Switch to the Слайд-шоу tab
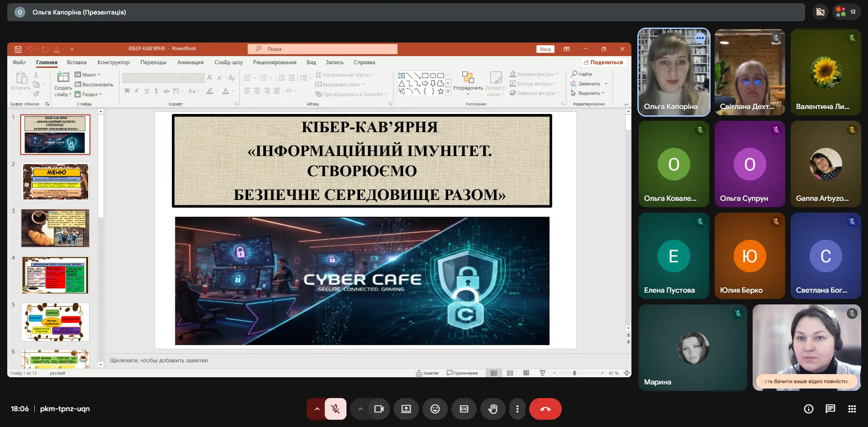Viewport: 868px width, 427px height. 228,62
